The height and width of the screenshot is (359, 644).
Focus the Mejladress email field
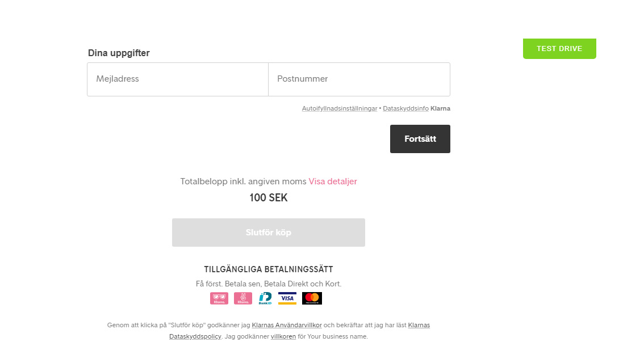[177, 79]
